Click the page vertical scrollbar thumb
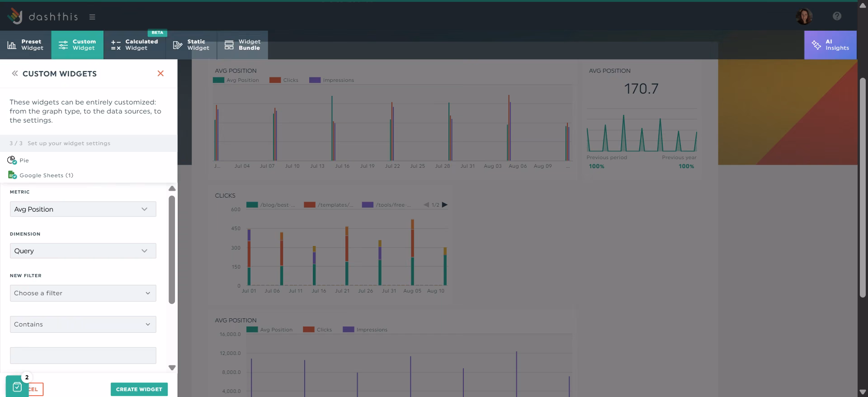Viewport: 868px width, 397px height. [863, 187]
